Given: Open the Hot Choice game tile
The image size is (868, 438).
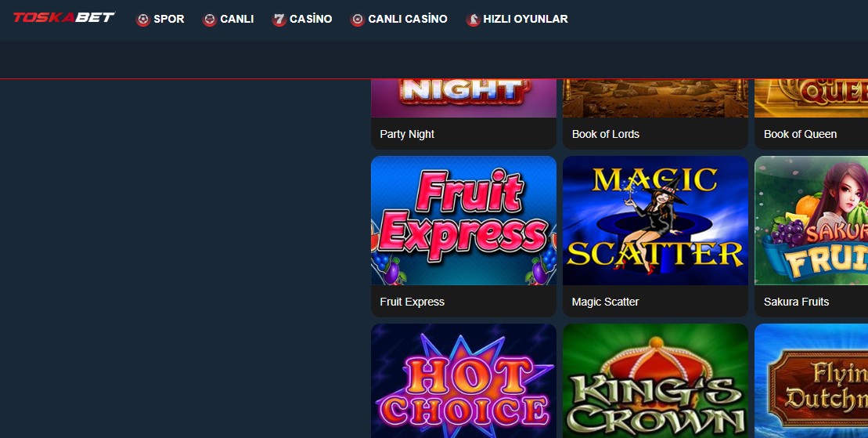Looking at the screenshot, I should pos(463,381).
